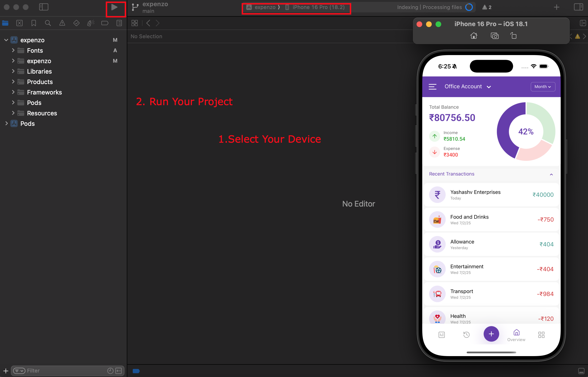Expand the Libraries folder

13,71
